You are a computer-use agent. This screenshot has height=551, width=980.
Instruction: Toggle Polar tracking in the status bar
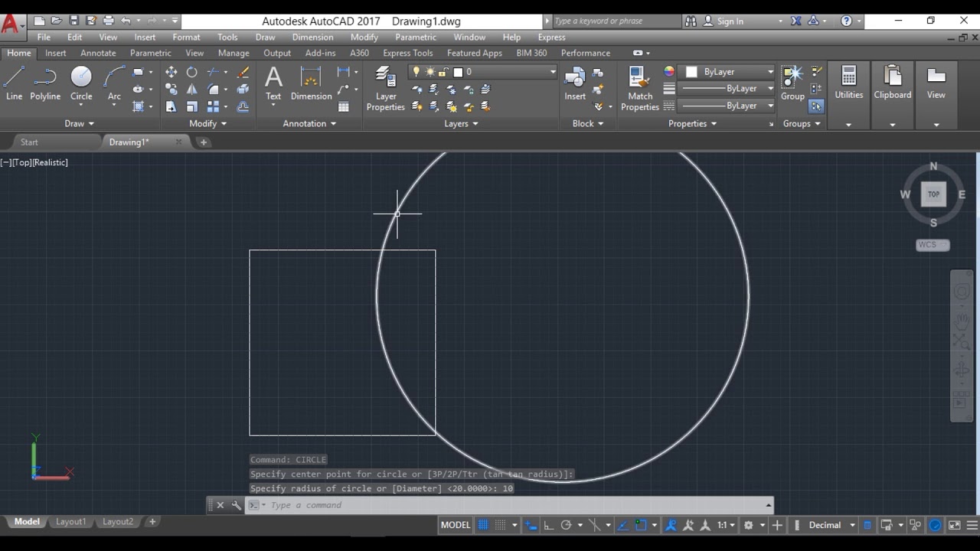(566, 525)
